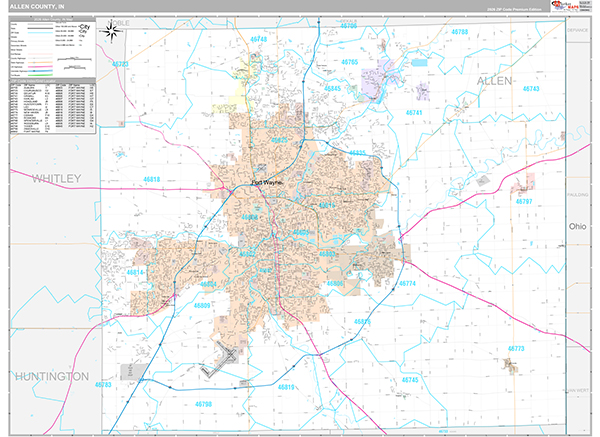Select the WHITLEY county label
The image size is (600, 437).
(x=54, y=178)
